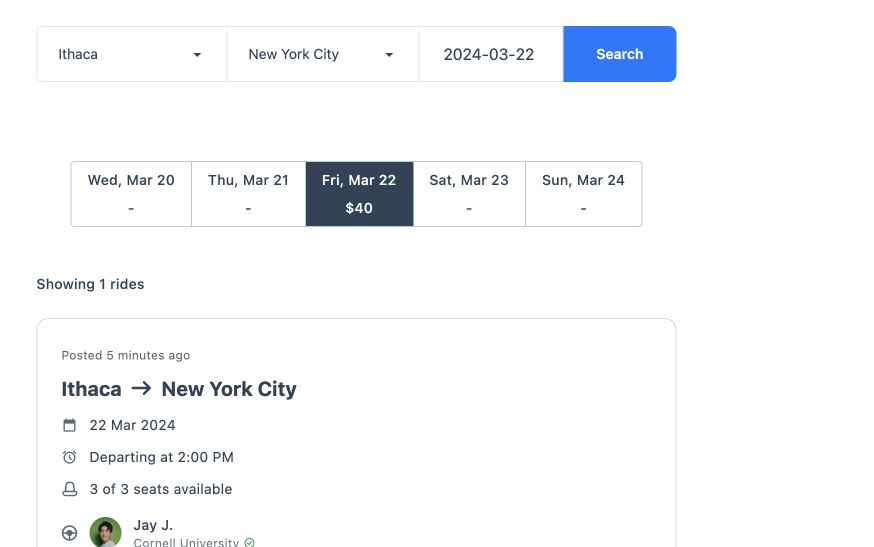Pick the Sun, Mar 24 date tab
The height and width of the screenshot is (547, 874).
tap(584, 194)
